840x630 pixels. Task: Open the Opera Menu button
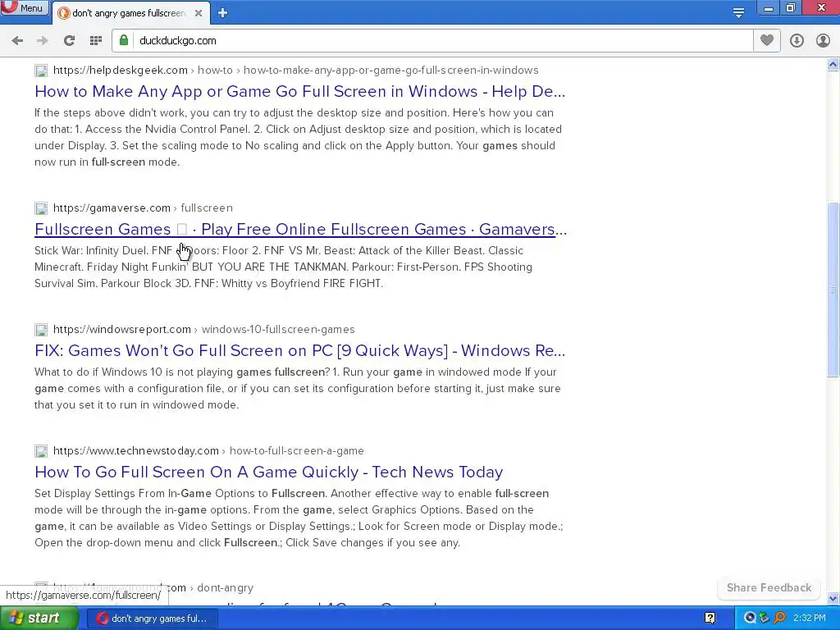coord(25,7)
